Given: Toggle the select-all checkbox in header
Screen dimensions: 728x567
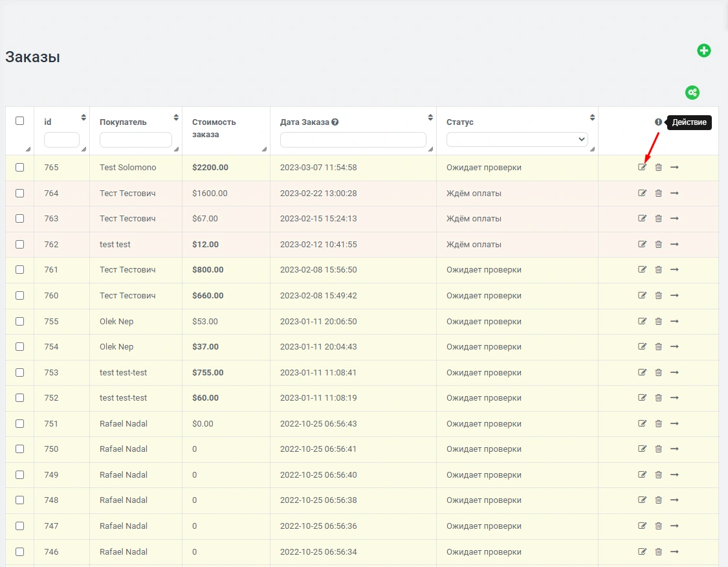Looking at the screenshot, I should 19,121.
